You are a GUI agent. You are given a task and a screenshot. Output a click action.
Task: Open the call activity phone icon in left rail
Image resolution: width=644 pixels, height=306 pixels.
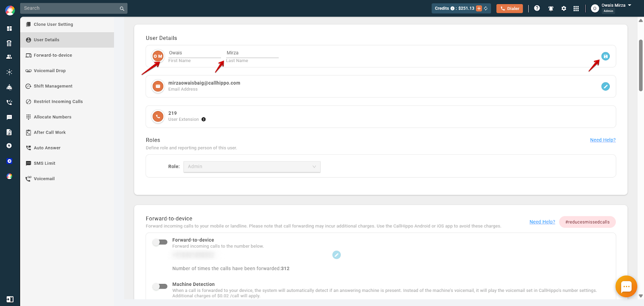[9, 102]
